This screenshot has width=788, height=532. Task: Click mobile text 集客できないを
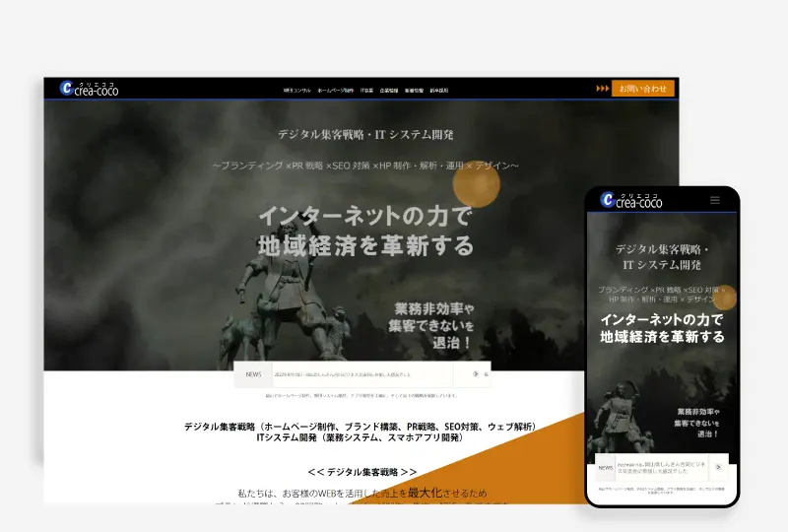tap(696, 423)
